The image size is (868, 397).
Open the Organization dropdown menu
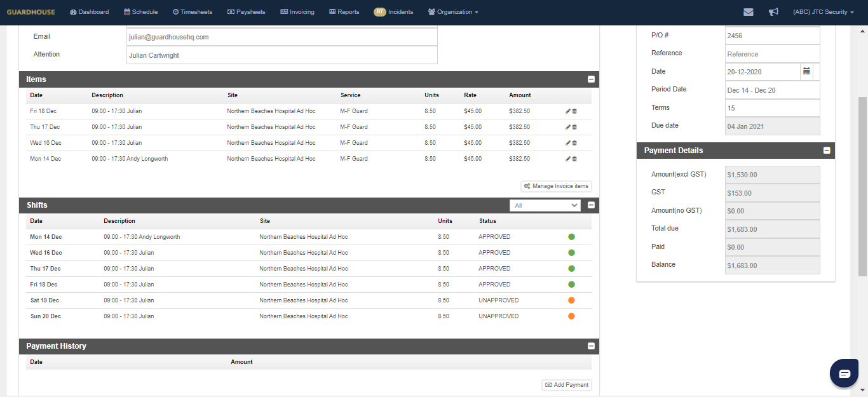tap(453, 12)
